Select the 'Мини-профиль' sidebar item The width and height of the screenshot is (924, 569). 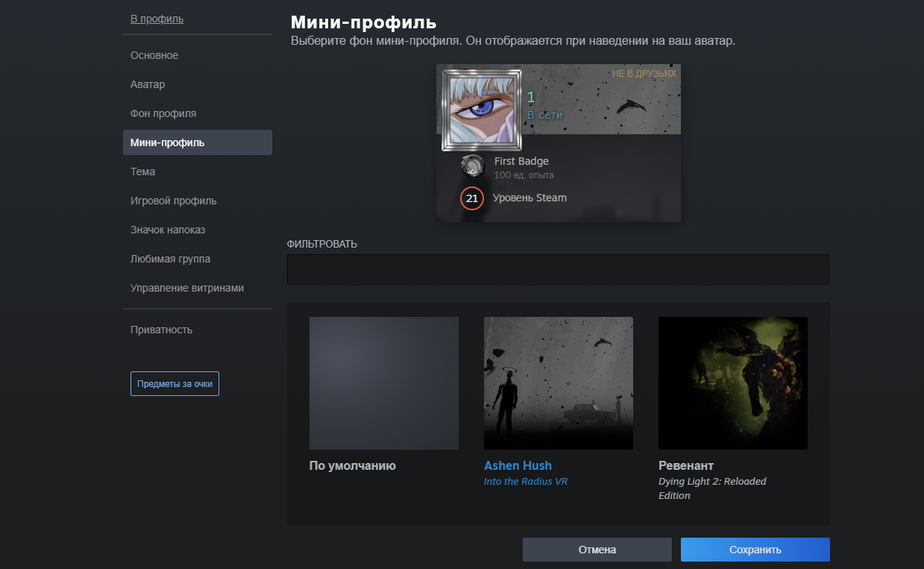pyautogui.click(x=198, y=142)
